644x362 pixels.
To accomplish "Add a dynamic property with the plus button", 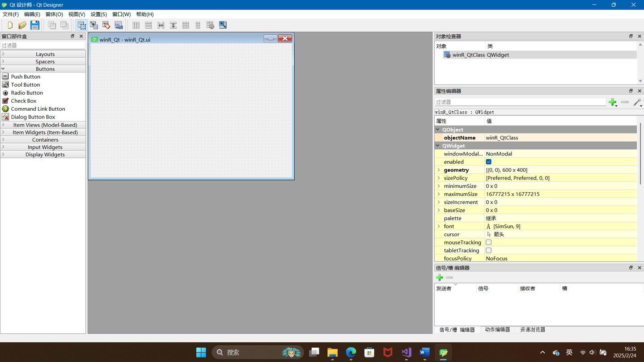I will pyautogui.click(x=613, y=102).
